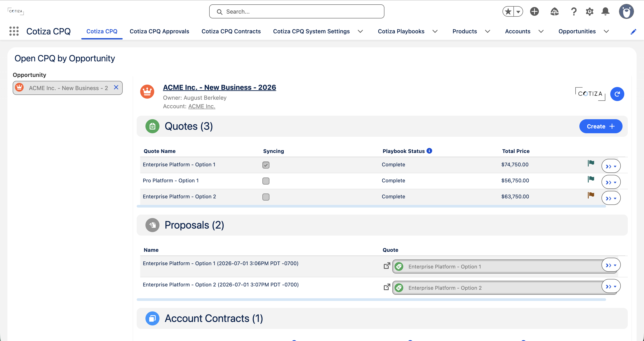Open actions menu for Enterprise Platform - Option 1 quote
This screenshot has height=341, width=644.
(x=611, y=166)
